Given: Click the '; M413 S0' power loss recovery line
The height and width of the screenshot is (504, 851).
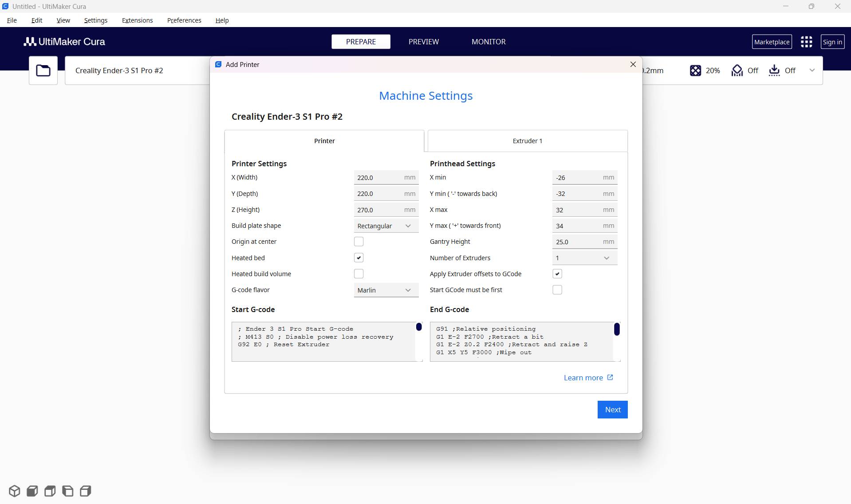Looking at the screenshot, I should click(x=315, y=337).
